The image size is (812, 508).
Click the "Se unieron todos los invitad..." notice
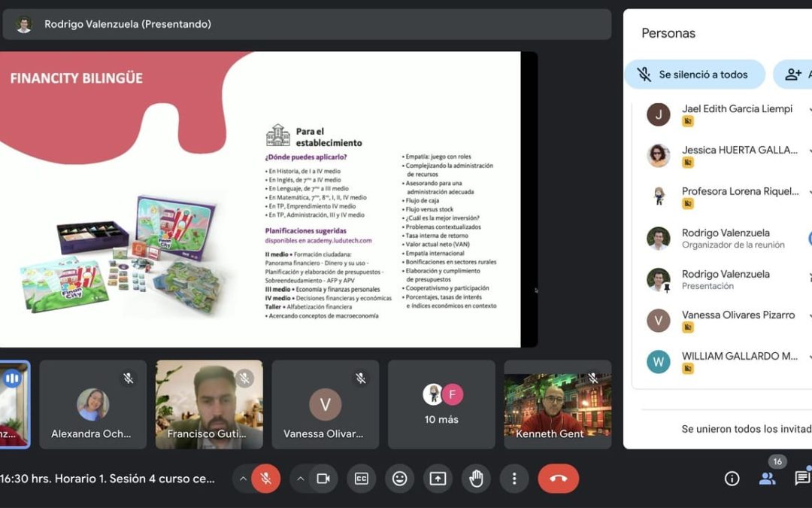[747, 429]
